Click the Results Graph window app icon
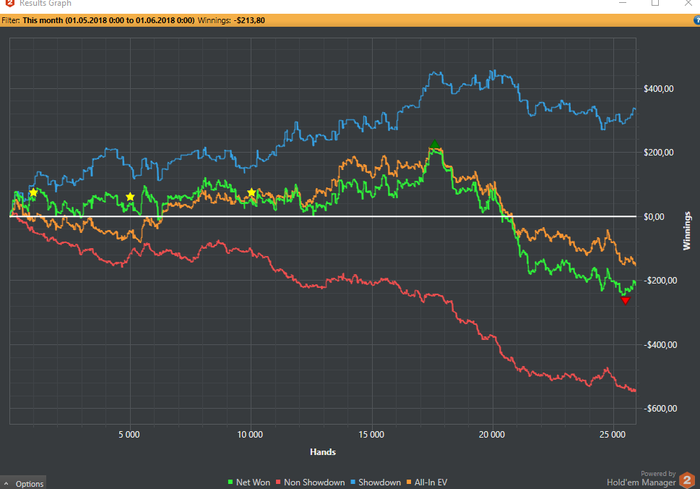The width and height of the screenshot is (700, 489). coord(9,3)
